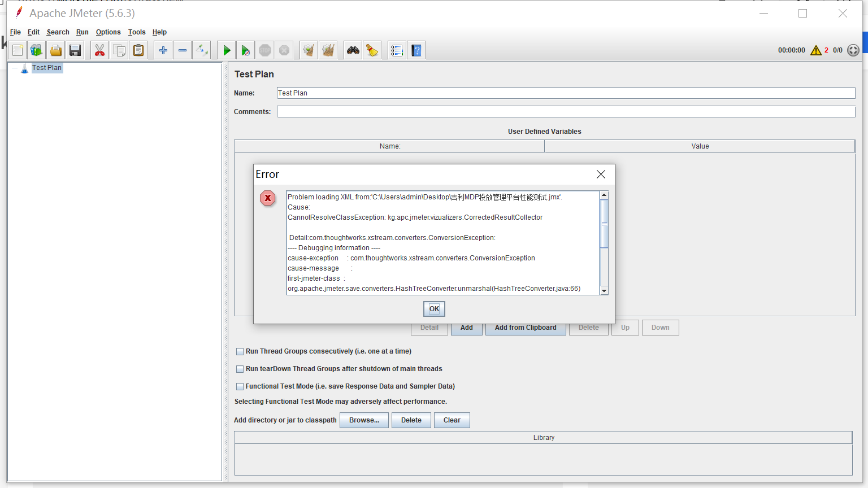Open the Options menu
The image size is (868, 488).
[x=108, y=32]
